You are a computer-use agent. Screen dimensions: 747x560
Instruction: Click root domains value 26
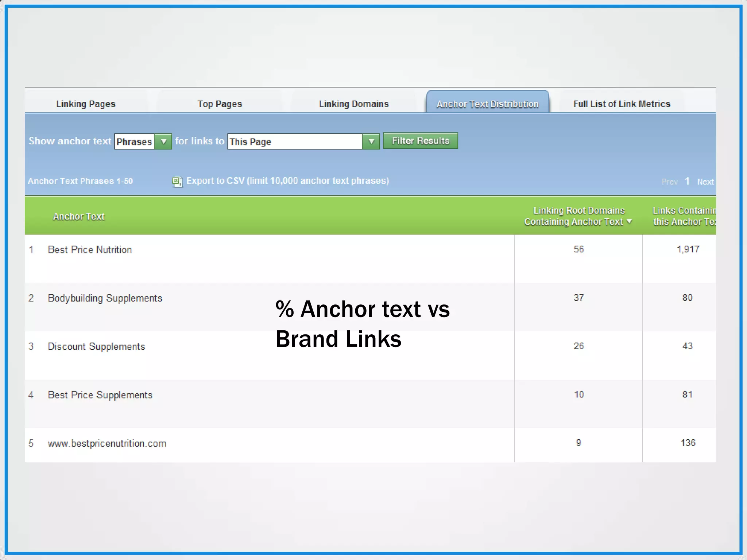[x=578, y=346]
